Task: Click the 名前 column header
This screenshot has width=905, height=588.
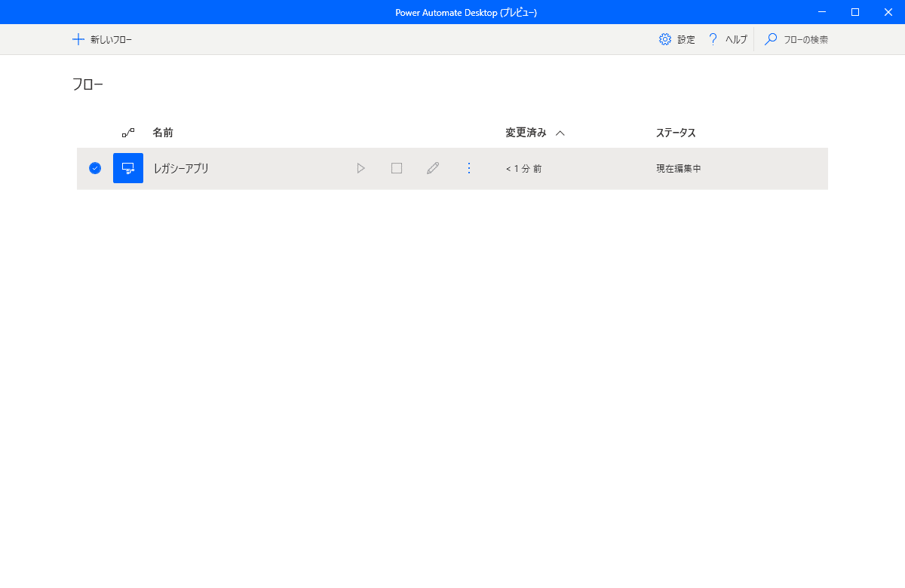Action: 164,131
